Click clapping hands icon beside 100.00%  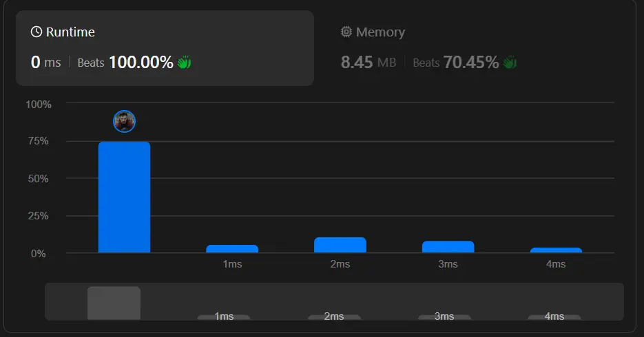click(184, 63)
